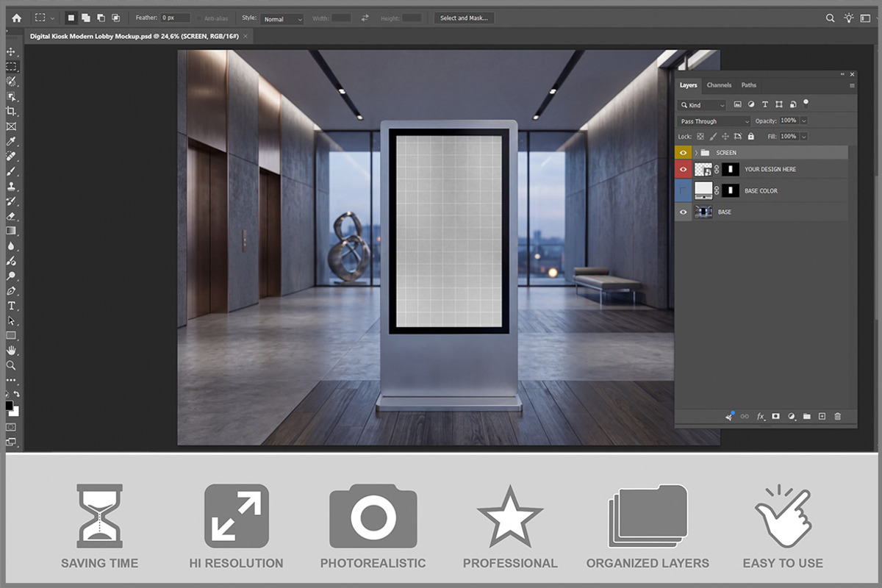Open the Kind filter dropdown
Image resolution: width=882 pixels, height=588 pixels.
[x=703, y=105]
